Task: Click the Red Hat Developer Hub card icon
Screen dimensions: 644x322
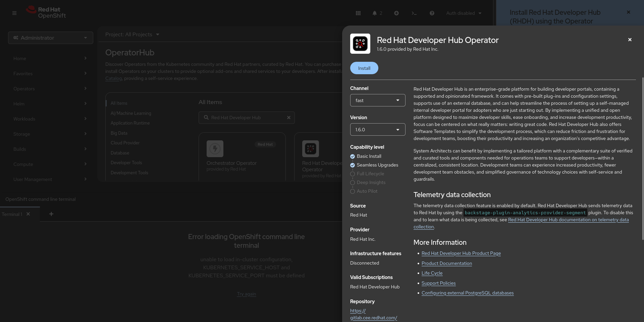Action: (311, 149)
